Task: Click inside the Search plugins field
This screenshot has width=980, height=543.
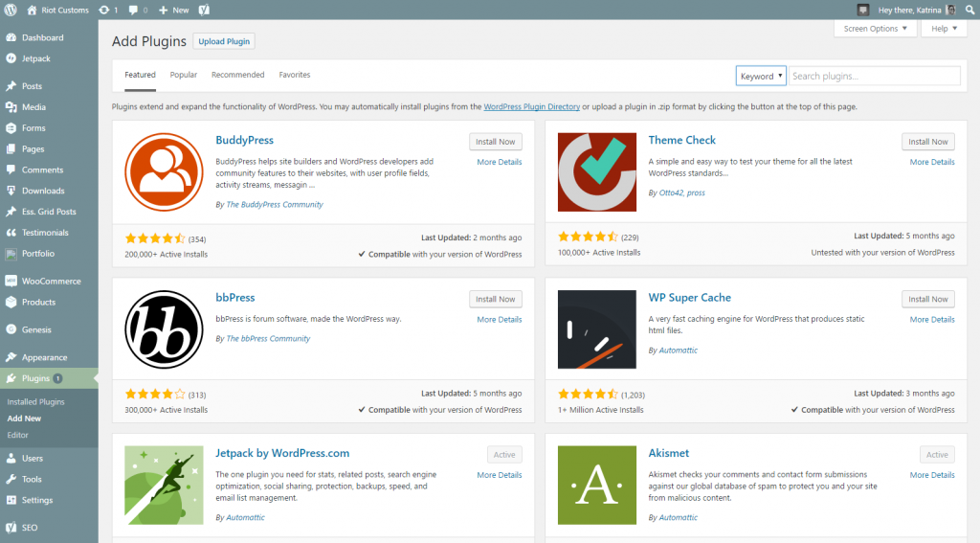Action: pos(875,76)
